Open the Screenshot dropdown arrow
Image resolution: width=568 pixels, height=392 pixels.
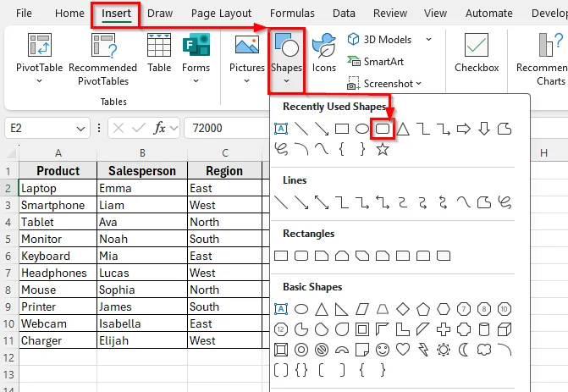(x=419, y=84)
